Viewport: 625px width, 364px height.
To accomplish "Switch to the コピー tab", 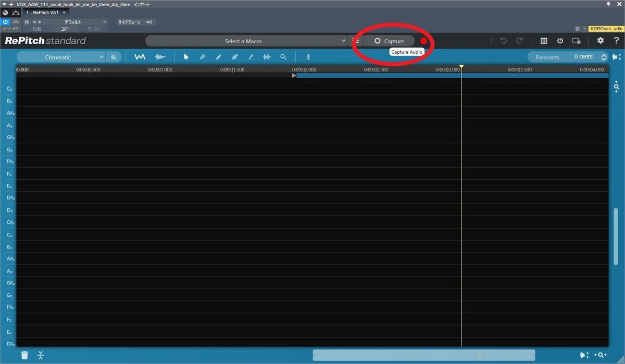I will coord(65,29).
